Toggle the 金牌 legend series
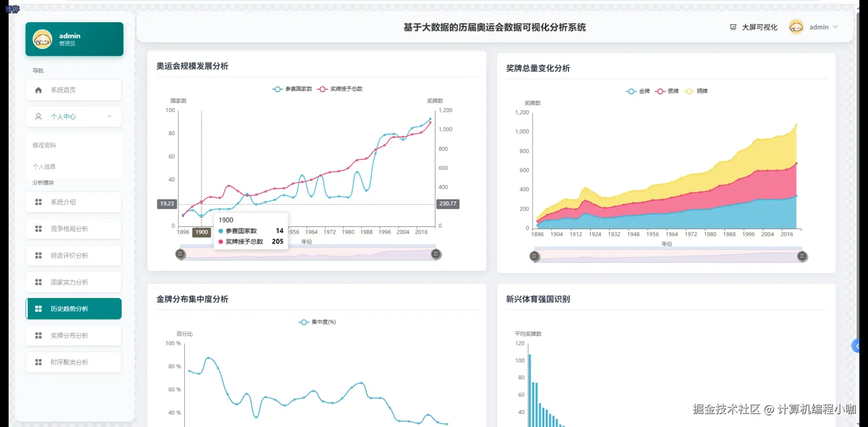The image size is (868, 427). tap(637, 91)
